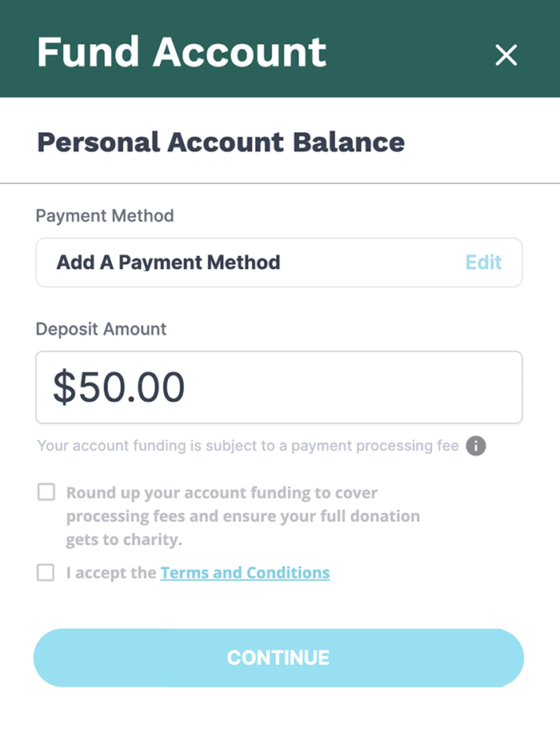Click the CONTINUE button
560x754 pixels.
click(278, 658)
